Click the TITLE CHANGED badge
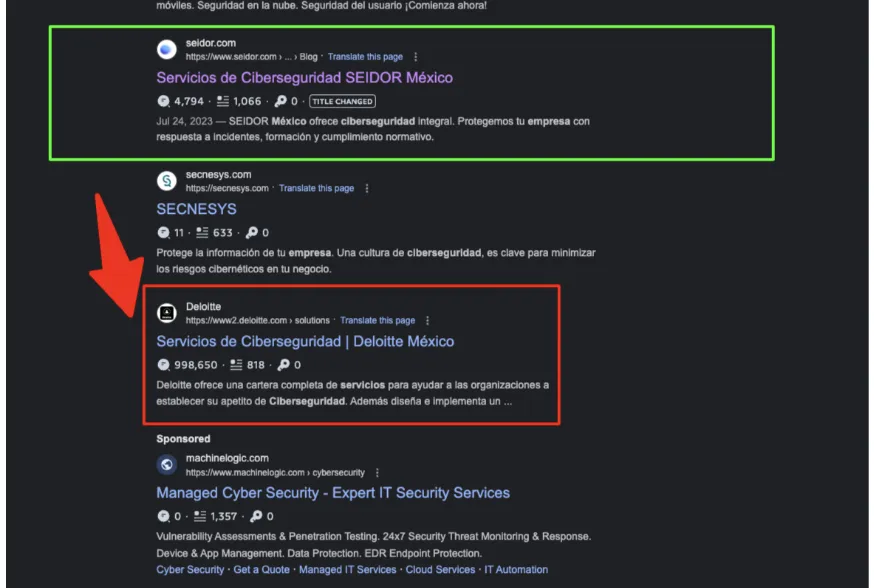The height and width of the screenshot is (588, 874). coord(342,101)
